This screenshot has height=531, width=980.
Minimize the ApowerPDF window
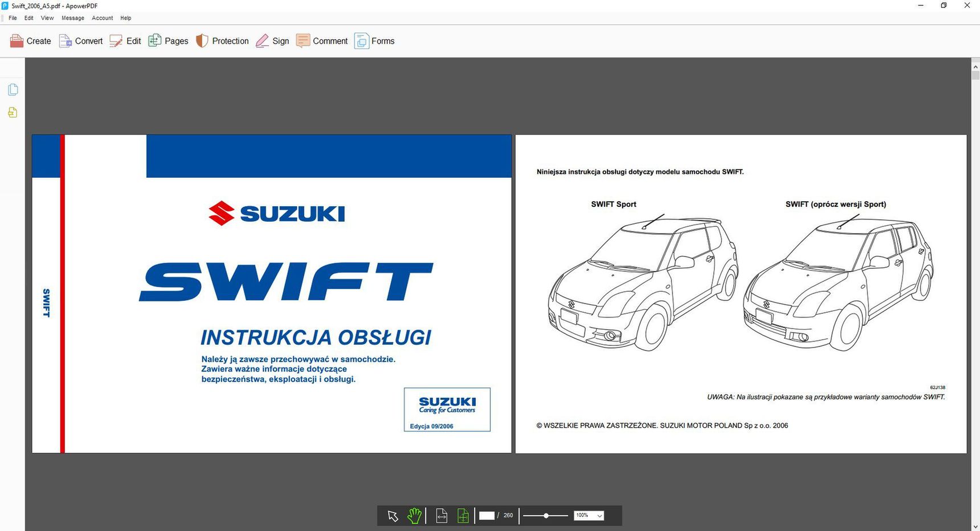coord(921,5)
